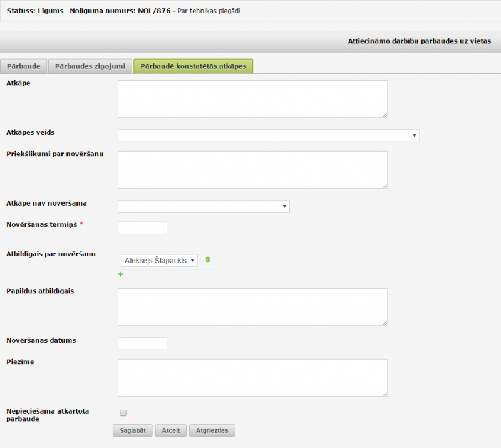Click into the Priekšlikumi par novēršanu text area
501x448 pixels.
[x=253, y=169]
